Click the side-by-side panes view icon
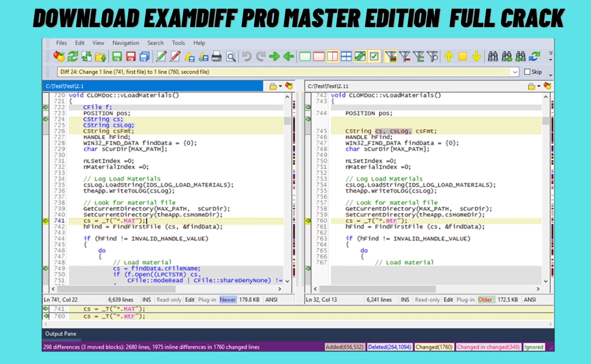Screen dimensions: 591x364 (332, 57)
